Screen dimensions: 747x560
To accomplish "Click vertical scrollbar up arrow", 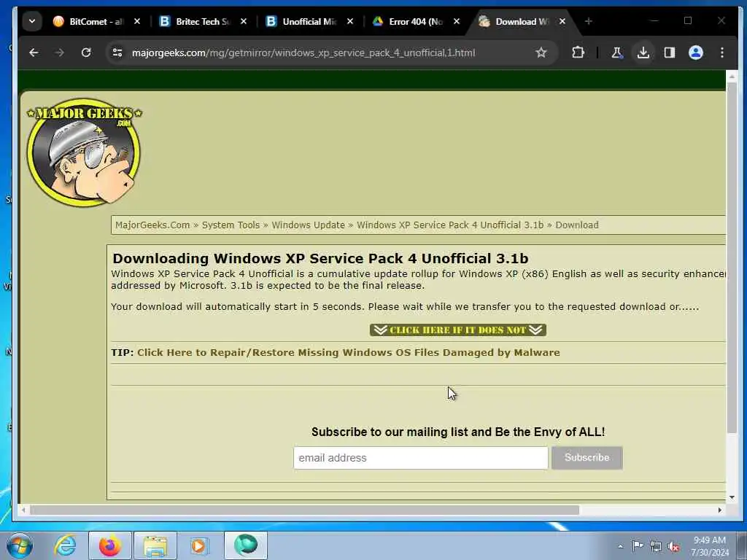I will tap(732, 77).
